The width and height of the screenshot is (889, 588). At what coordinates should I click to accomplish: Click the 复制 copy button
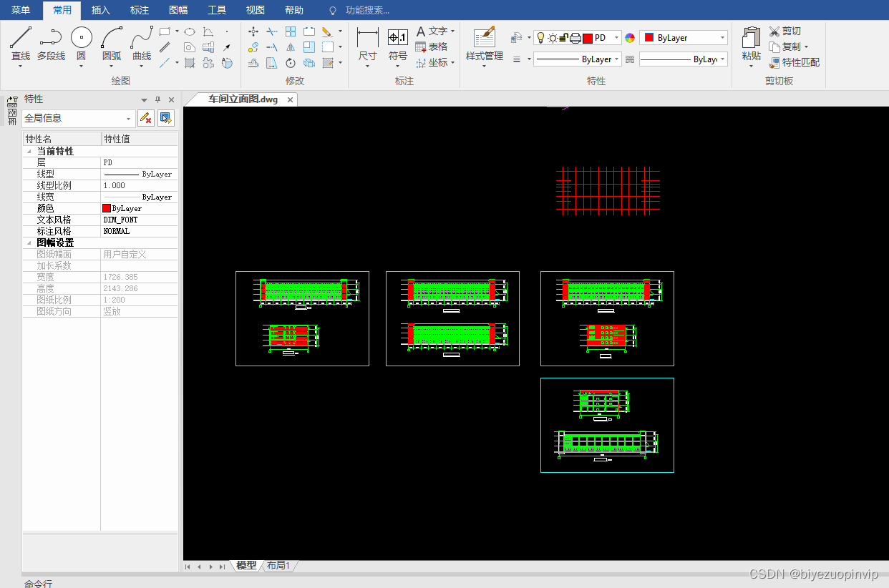pyautogui.click(x=785, y=47)
